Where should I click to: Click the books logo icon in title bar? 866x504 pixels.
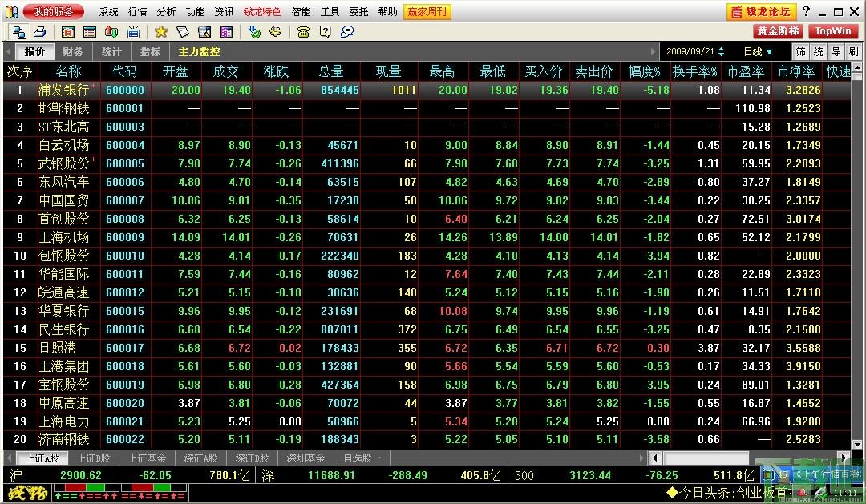(11, 11)
